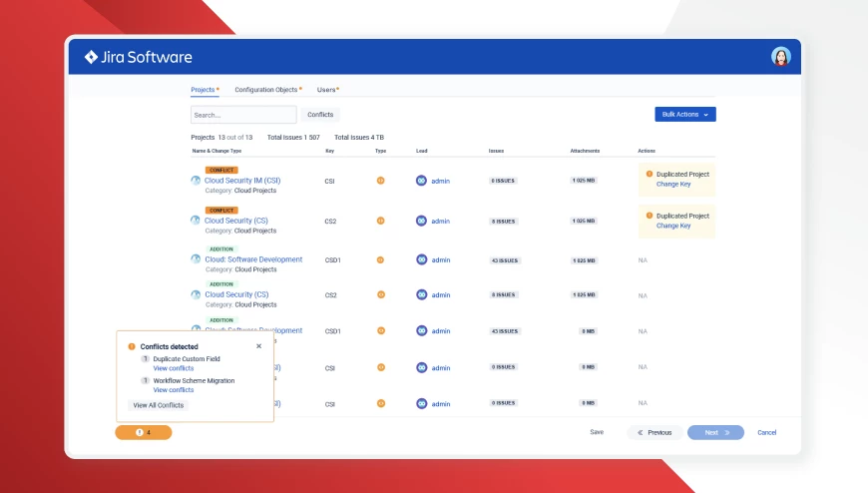
Task: Open the Cloud Security IM (CSI) project
Action: (242, 181)
